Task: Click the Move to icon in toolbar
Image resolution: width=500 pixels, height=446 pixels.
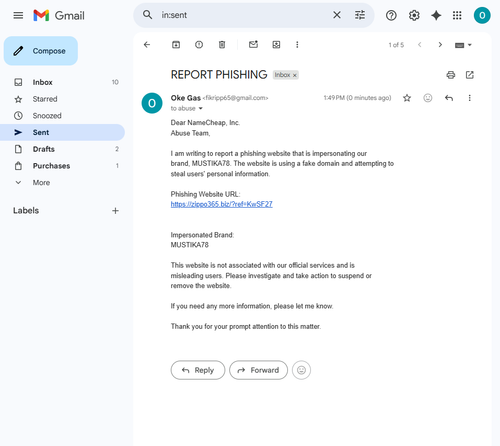Action: [276, 45]
